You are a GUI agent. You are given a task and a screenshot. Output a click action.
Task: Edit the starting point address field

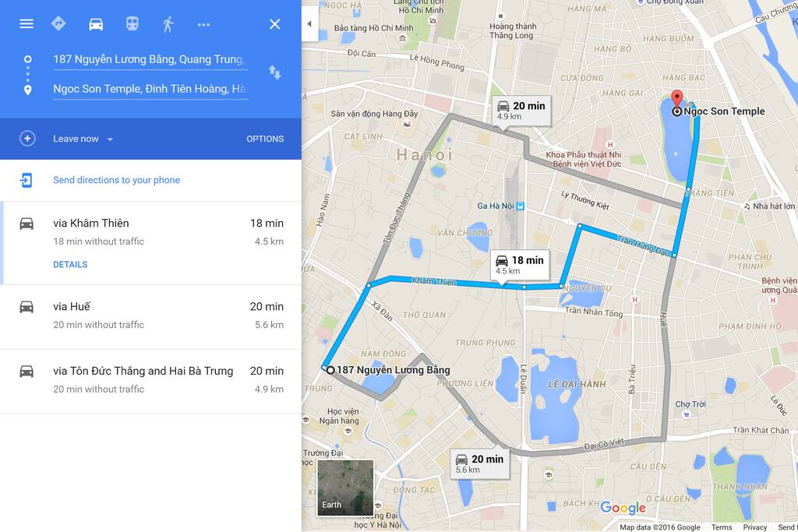coord(150,59)
